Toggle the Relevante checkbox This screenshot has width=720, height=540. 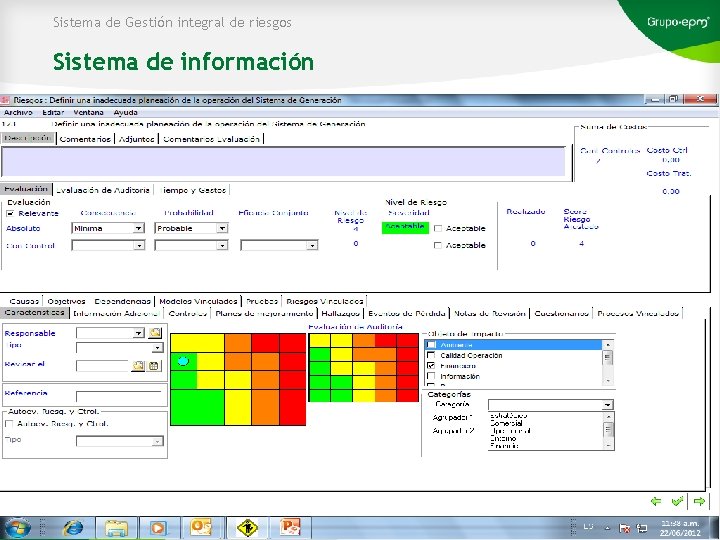(x=10, y=214)
